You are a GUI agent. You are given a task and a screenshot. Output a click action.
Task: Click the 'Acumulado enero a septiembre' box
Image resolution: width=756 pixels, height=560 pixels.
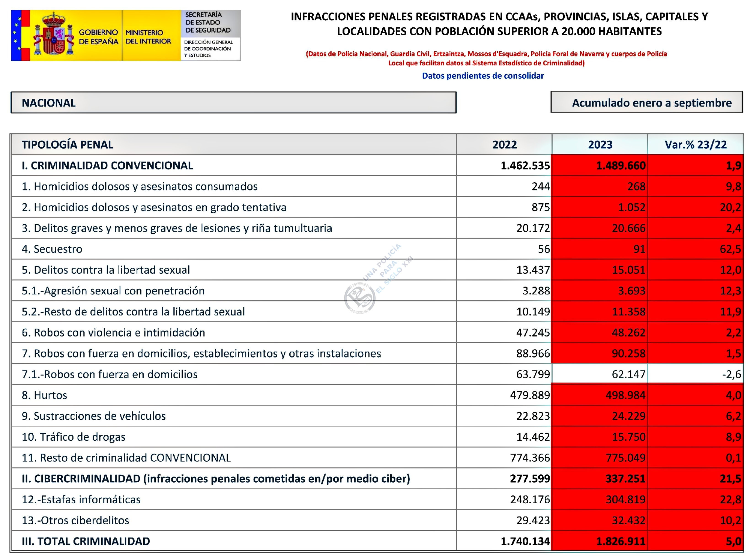646,102
